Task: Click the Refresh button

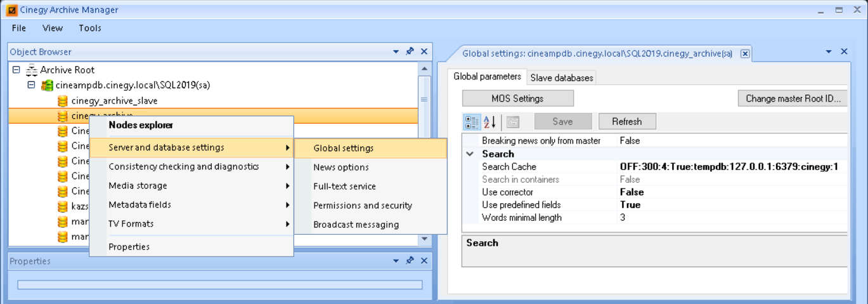Action: [627, 121]
